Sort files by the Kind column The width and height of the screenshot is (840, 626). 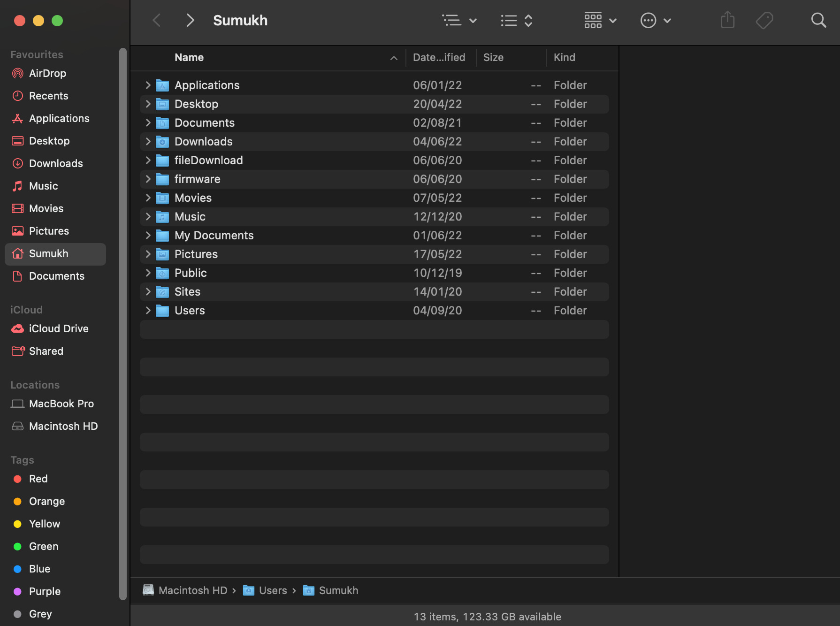point(564,57)
